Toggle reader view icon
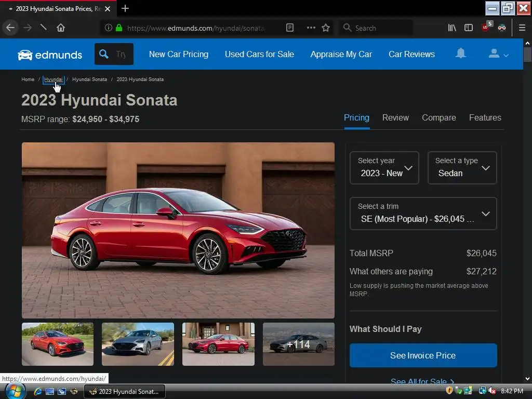532x399 pixels. tap(290, 28)
